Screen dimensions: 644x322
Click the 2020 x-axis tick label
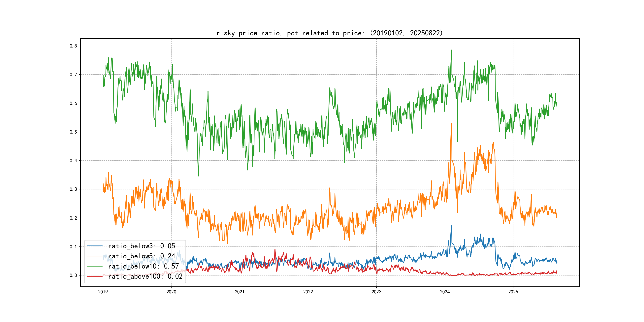pyautogui.click(x=171, y=292)
